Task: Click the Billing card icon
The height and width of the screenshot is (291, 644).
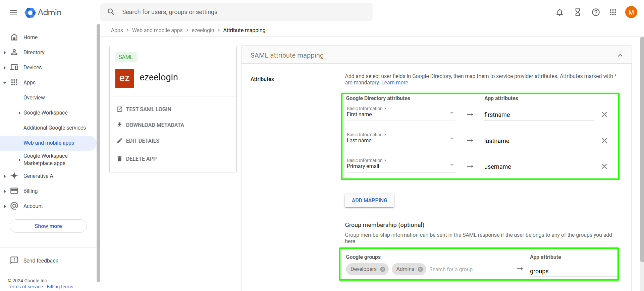Action: (x=14, y=191)
